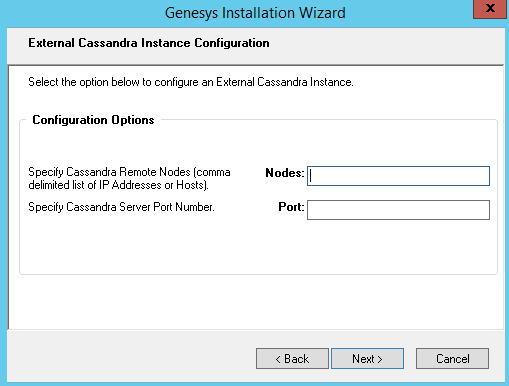Image resolution: width=509 pixels, height=386 pixels.
Task: Cancel the installation wizard
Action: pos(452,359)
